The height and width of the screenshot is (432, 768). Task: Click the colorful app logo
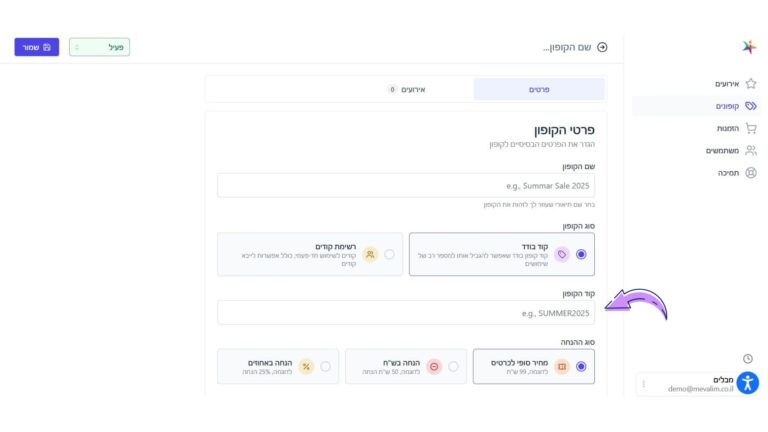pyautogui.click(x=749, y=47)
